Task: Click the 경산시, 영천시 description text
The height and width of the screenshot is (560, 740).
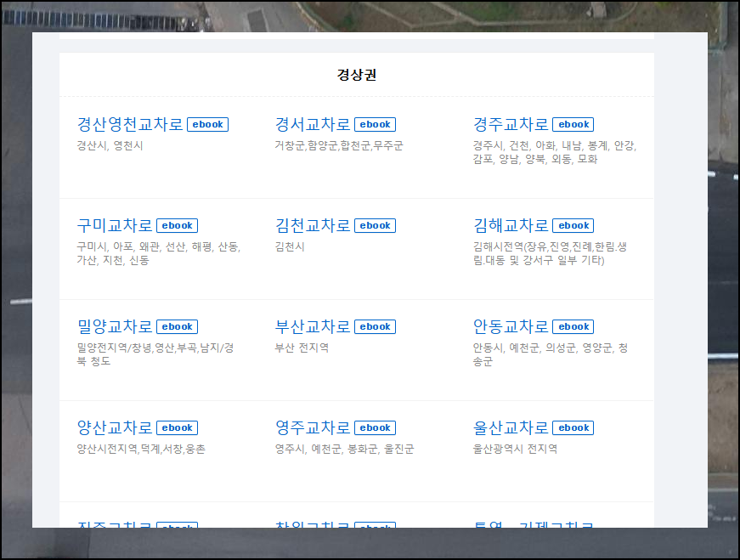Action: click(x=110, y=146)
